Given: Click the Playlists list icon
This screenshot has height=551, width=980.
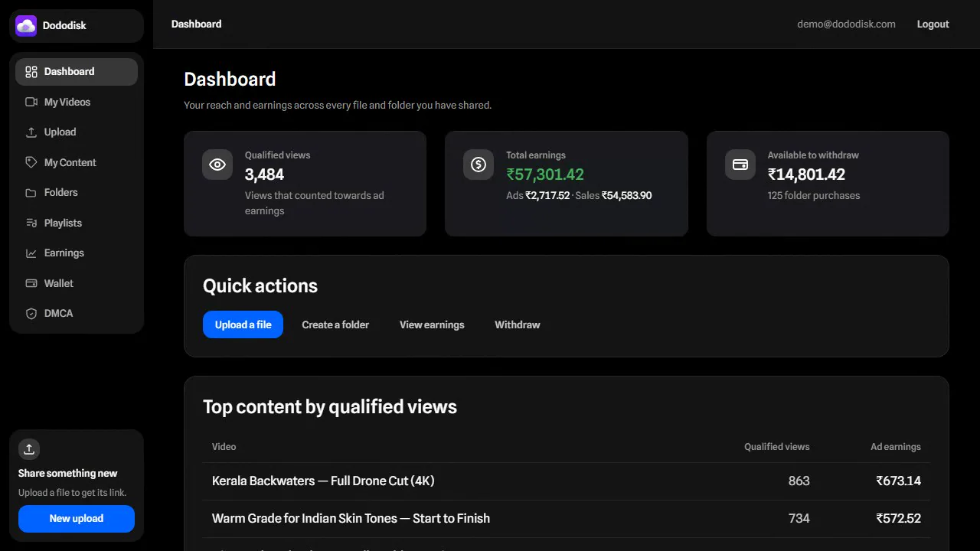Looking at the screenshot, I should pos(31,223).
